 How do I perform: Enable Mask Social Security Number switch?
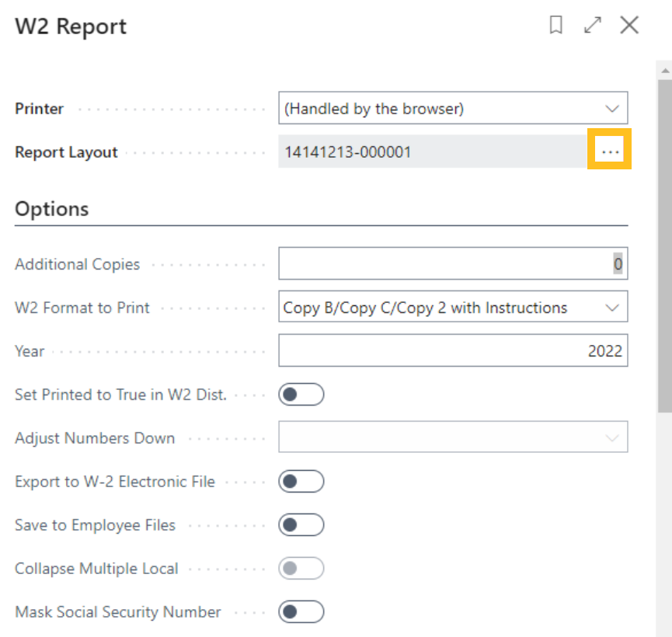click(301, 612)
